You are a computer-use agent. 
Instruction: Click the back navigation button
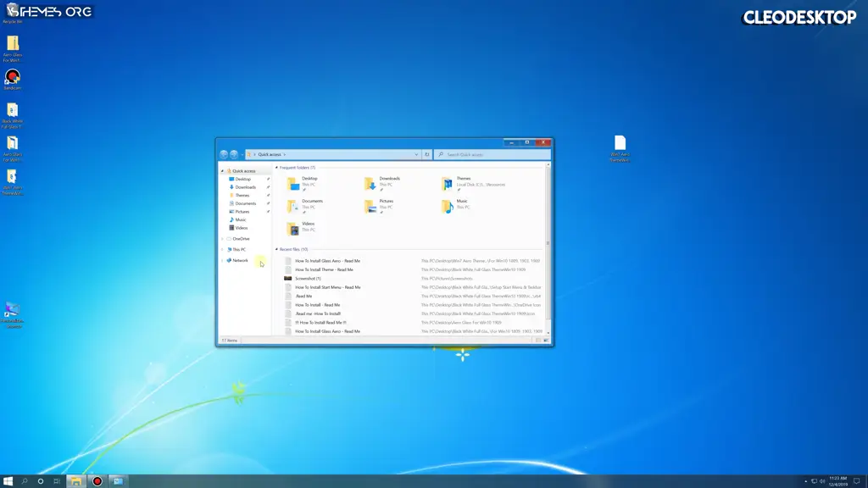click(222, 154)
